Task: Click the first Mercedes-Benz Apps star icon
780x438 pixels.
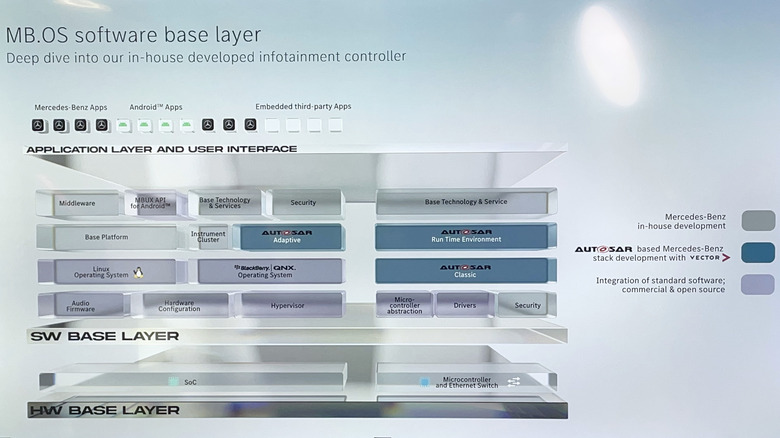Action: point(38,125)
